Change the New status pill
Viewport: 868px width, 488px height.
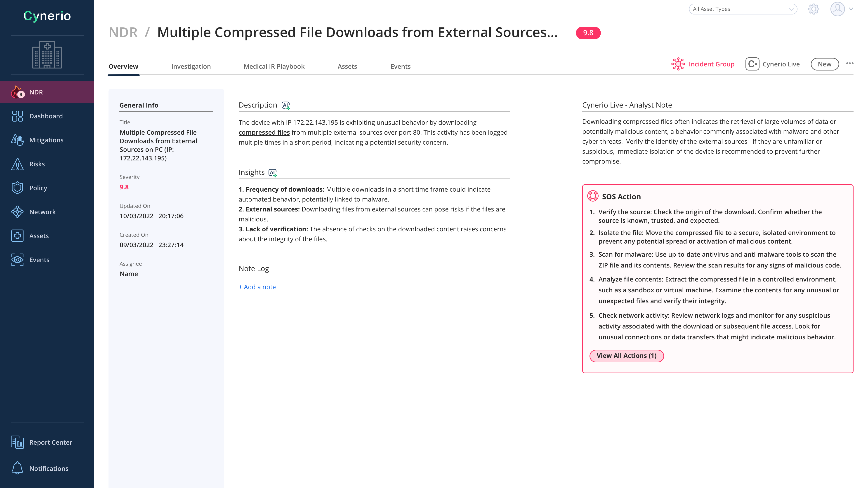tap(824, 64)
